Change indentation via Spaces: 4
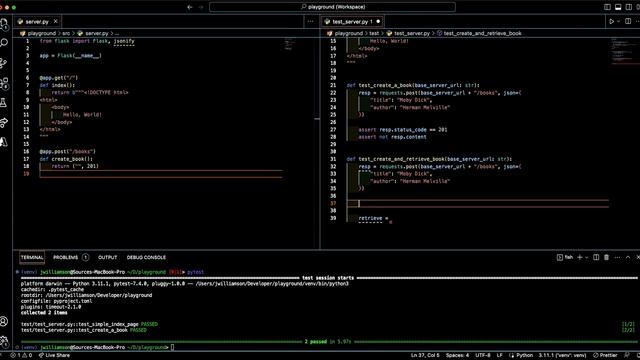640x360 pixels. tap(458, 356)
